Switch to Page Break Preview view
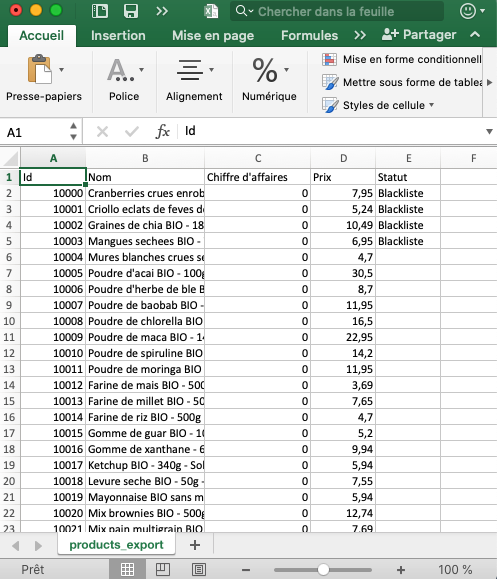 pyautogui.click(x=199, y=569)
